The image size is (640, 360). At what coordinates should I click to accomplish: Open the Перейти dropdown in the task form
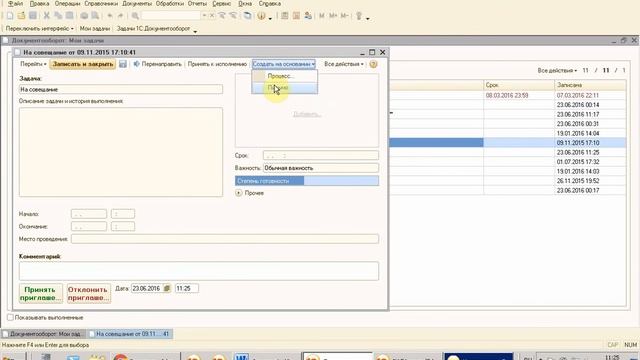click(x=33, y=64)
